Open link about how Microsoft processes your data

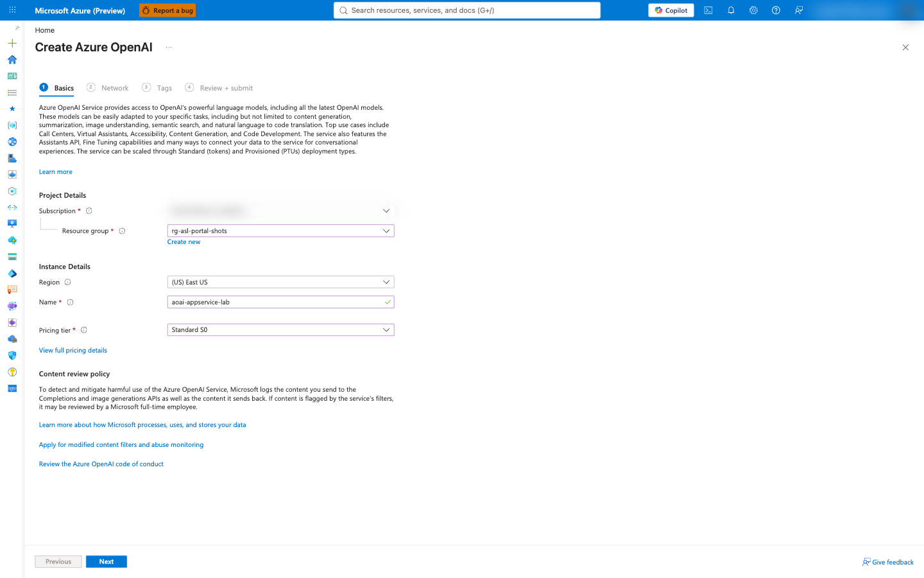pos(142,425)
